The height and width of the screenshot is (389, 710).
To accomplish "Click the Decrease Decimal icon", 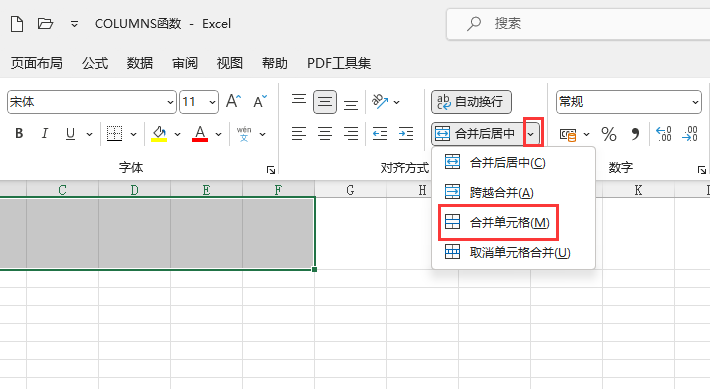I will (x=690, y=134).
